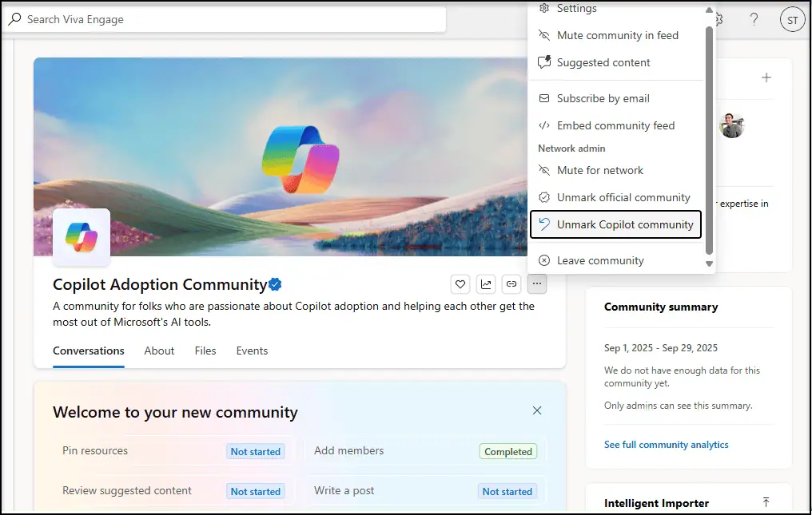This screenshot has height=515, width=812.
Task: Copy the community link using the link icon
Action: 511,283
